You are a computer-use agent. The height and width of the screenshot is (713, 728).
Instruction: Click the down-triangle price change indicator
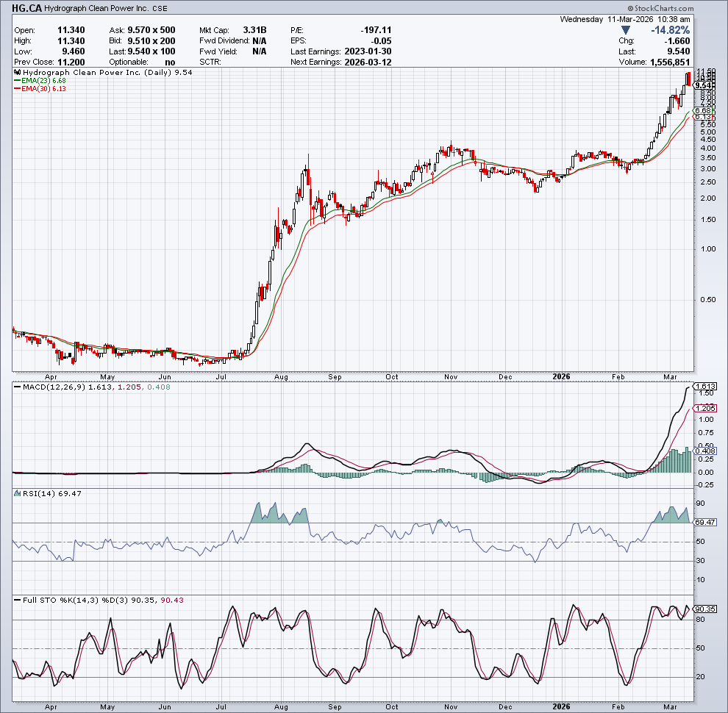(625, 30)
